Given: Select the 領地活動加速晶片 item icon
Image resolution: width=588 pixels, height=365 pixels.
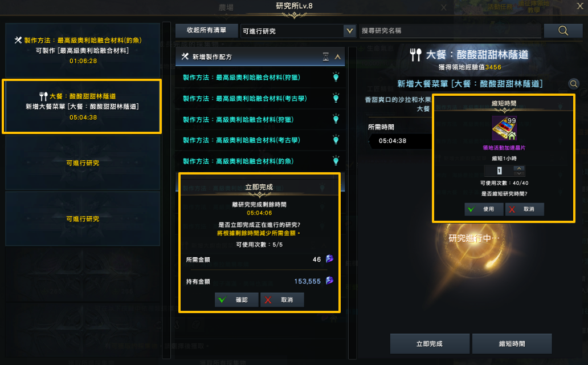Looking at the screenshot, I should 504,128.
